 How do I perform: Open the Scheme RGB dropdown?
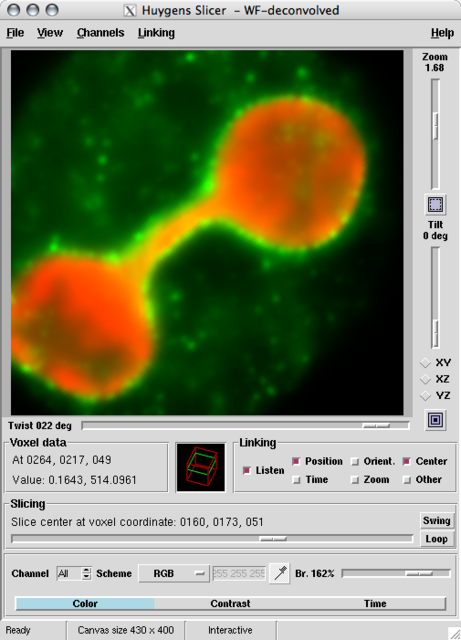point(174,573)
